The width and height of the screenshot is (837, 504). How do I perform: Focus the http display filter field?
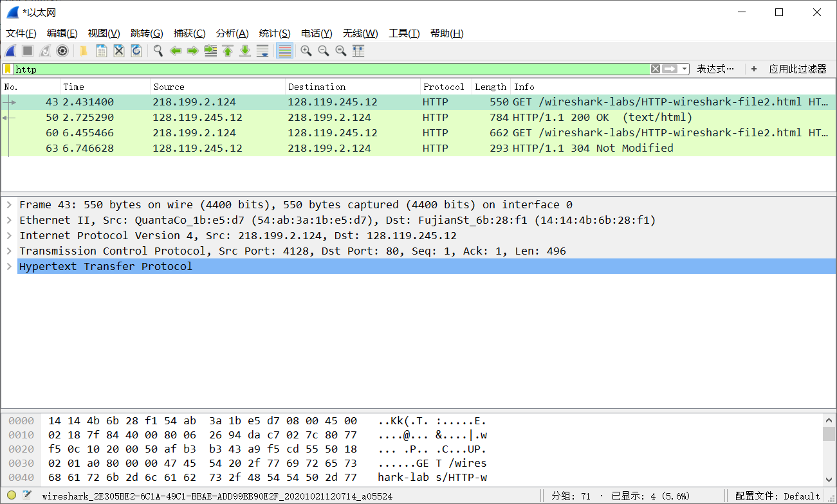tap(331, 69)
